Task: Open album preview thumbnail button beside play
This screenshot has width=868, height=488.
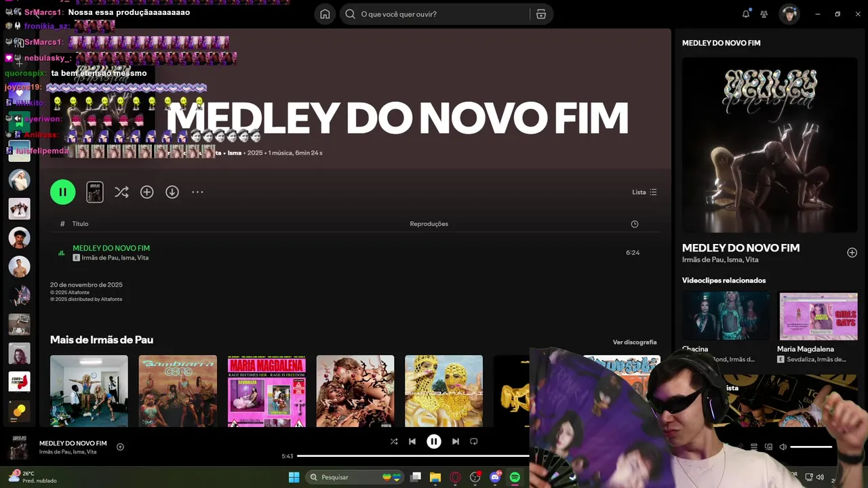Action: point(95,192)
